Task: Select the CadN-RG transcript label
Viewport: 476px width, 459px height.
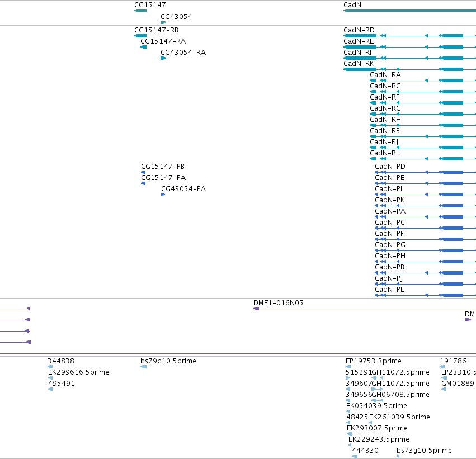Action: click(x=385, y=108)
